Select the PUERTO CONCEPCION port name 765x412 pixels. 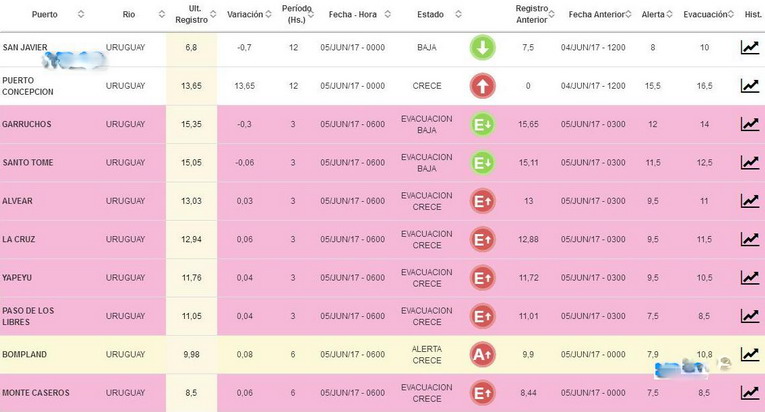point(28,86)
